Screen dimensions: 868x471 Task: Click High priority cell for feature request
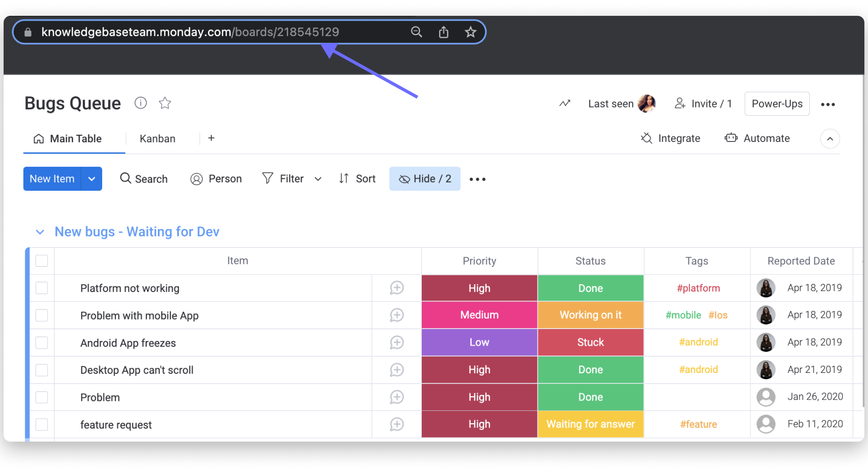[x=479, y=424]
